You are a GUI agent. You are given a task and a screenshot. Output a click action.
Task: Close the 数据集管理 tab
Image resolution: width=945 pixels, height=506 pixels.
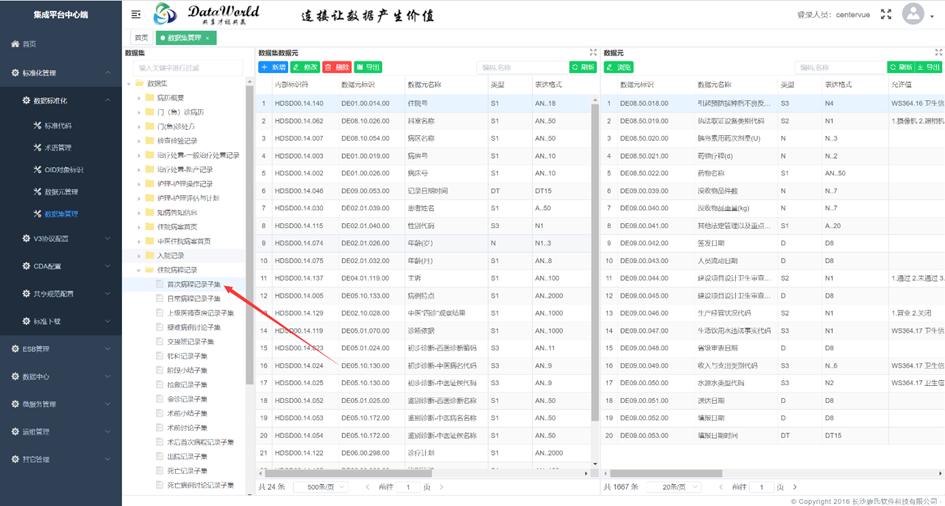coord(207,38)
